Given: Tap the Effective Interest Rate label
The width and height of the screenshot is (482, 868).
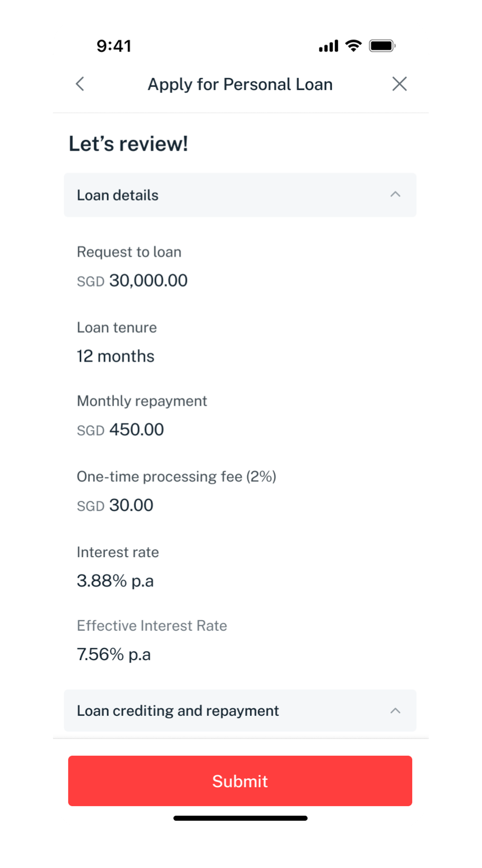Looking at the screenshot, I should coord(152,626).
